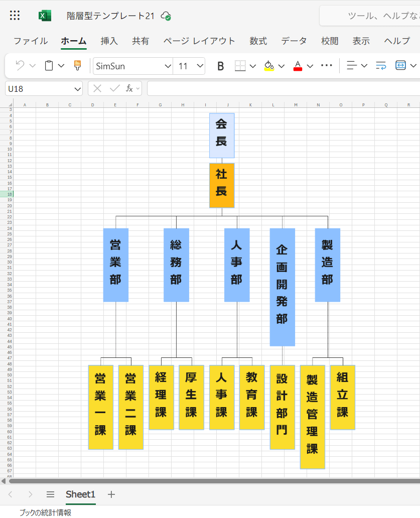
Task: Open the app launcher grid
Action: [x=15, y=16]
